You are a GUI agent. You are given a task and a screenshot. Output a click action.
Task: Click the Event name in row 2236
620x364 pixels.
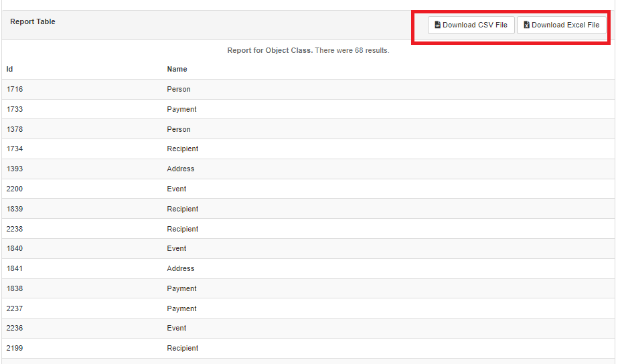point(177,328)
